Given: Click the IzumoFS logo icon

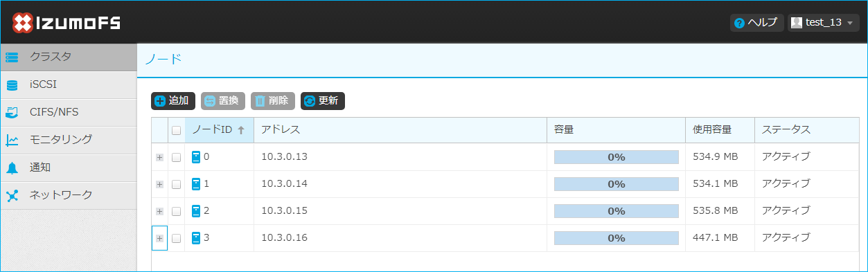Looking at the screenshot, I should click(x=22, y=23).
